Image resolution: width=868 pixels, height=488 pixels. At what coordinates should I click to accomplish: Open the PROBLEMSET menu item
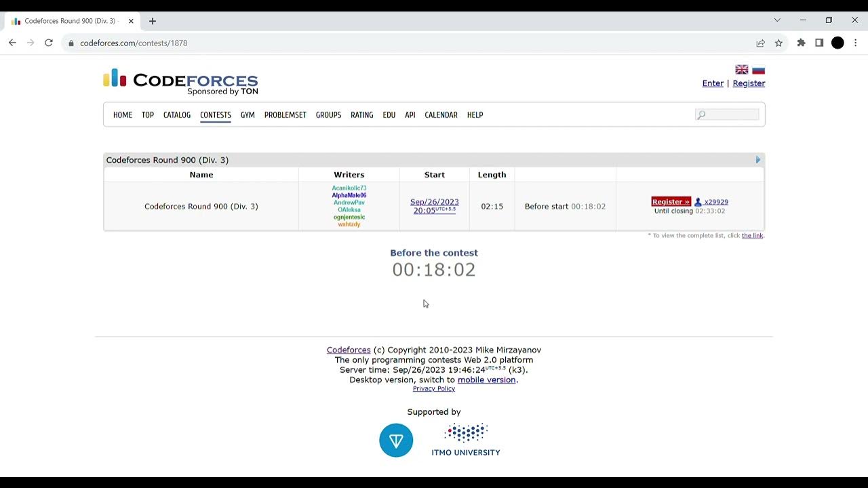tap(285, 115)
